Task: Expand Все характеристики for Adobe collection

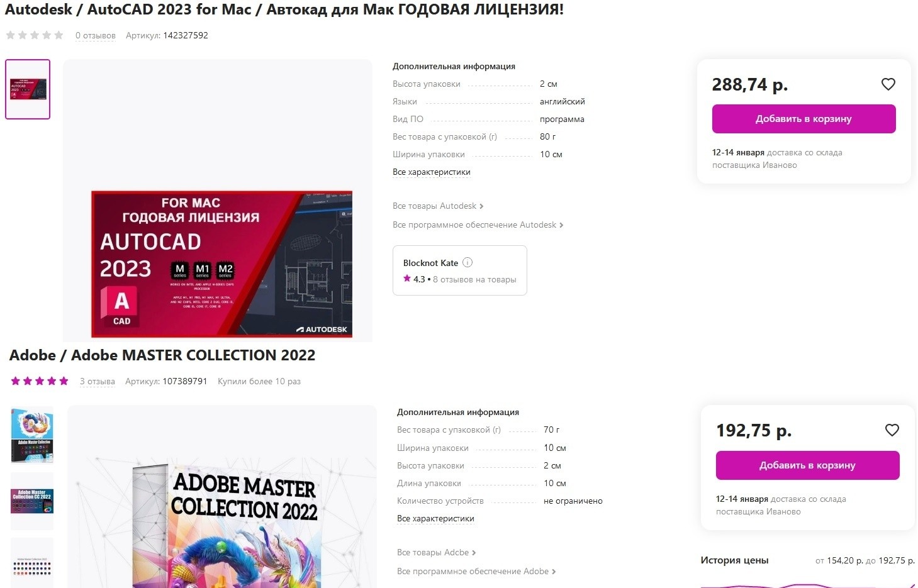Action: 435,519
